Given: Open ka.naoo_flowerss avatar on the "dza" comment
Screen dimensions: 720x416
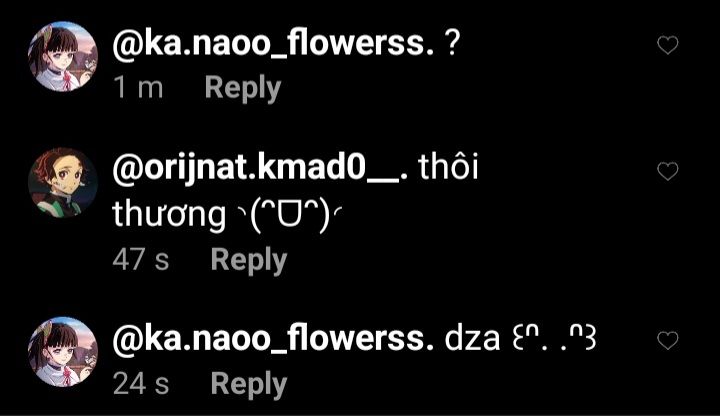Looking at the screenshot, I should (x=63, y=352).
